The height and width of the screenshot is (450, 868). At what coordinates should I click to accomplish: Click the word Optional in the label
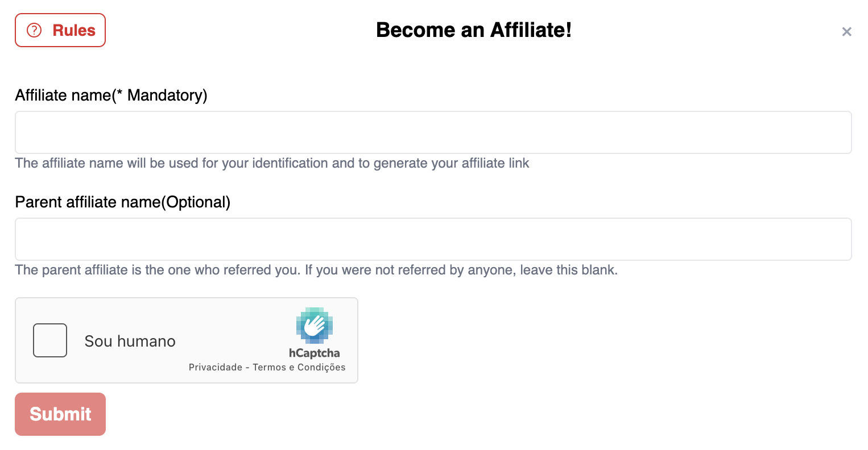(x=196, y=202)
